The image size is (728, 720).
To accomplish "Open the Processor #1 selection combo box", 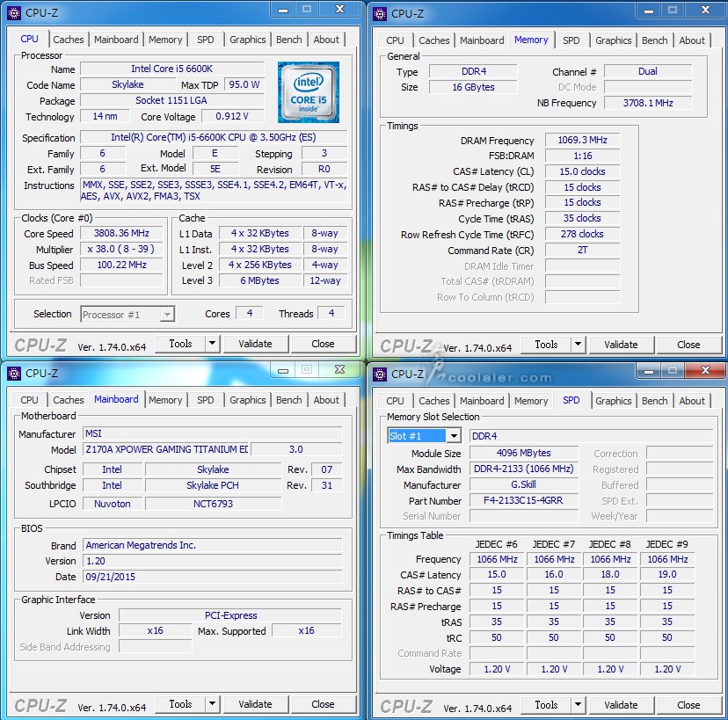I will pyautogui.click(x=127, y=315).
